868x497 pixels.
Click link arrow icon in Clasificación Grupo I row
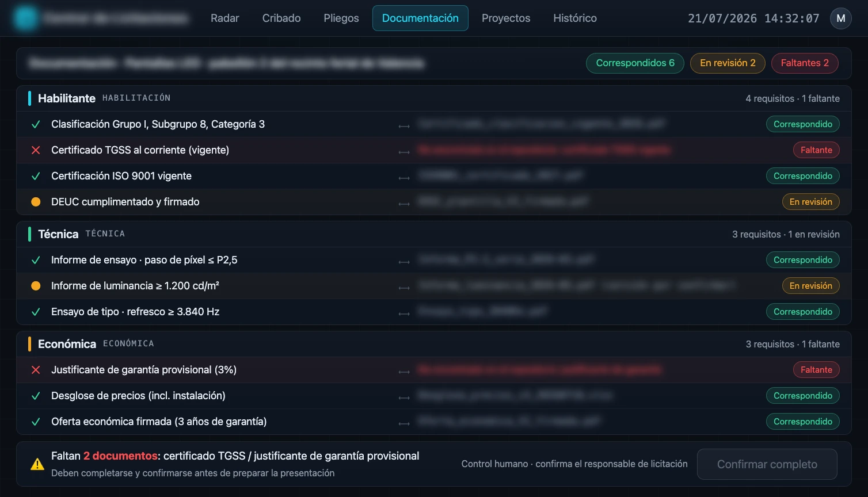coord(404,125)
